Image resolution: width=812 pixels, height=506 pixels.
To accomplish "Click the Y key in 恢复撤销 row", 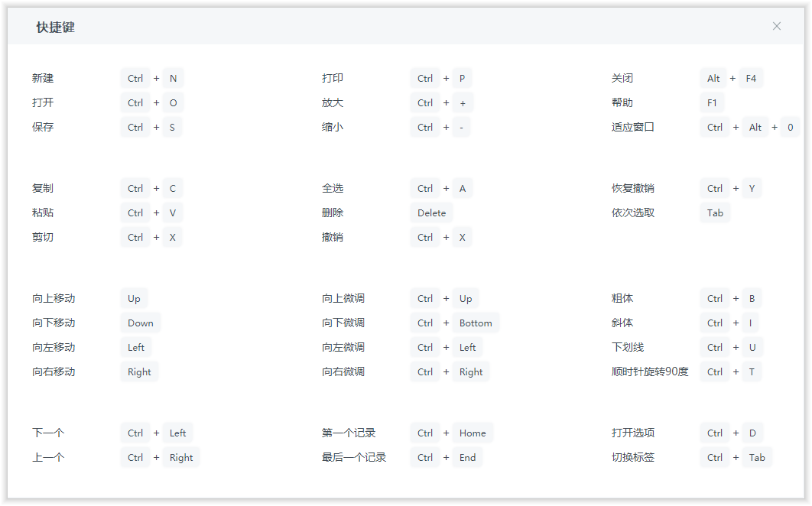I will (752, 188).
